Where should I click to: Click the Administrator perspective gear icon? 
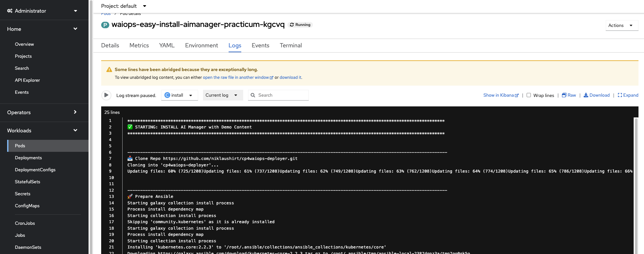10,11
